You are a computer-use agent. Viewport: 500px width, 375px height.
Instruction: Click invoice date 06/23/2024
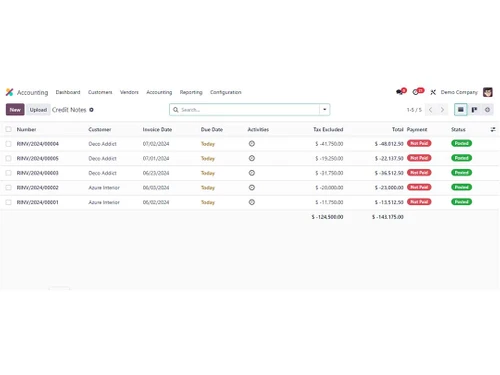(156, 173)
